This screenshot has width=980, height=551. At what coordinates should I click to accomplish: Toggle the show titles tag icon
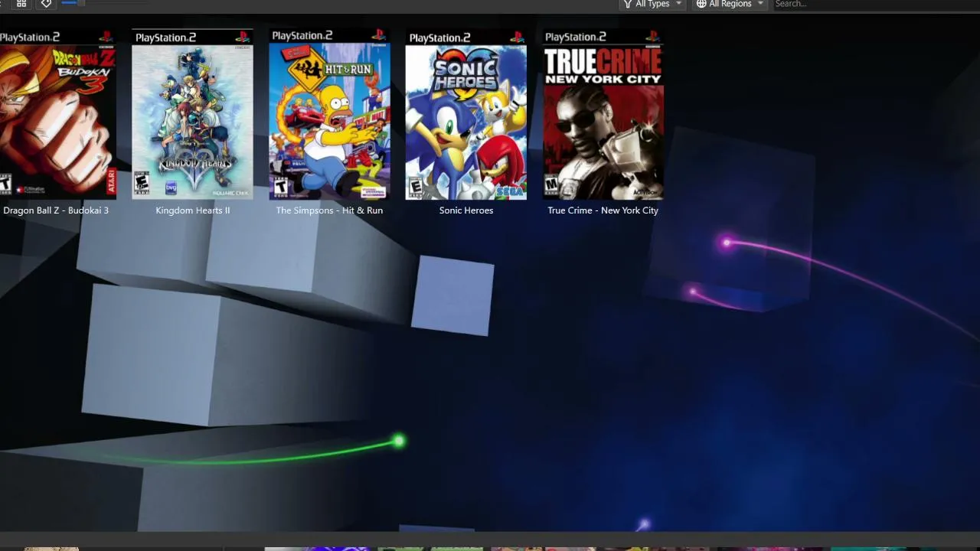(46, 4)
